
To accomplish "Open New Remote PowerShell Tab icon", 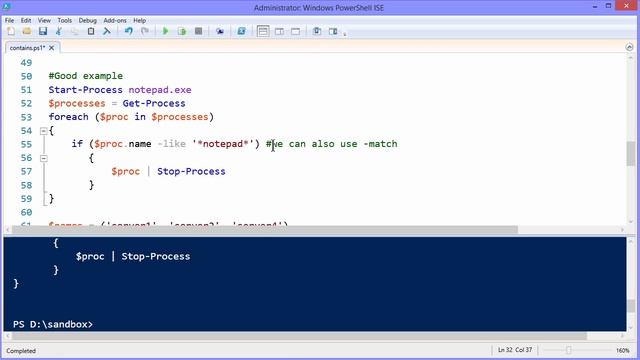I will coord(220,31).
